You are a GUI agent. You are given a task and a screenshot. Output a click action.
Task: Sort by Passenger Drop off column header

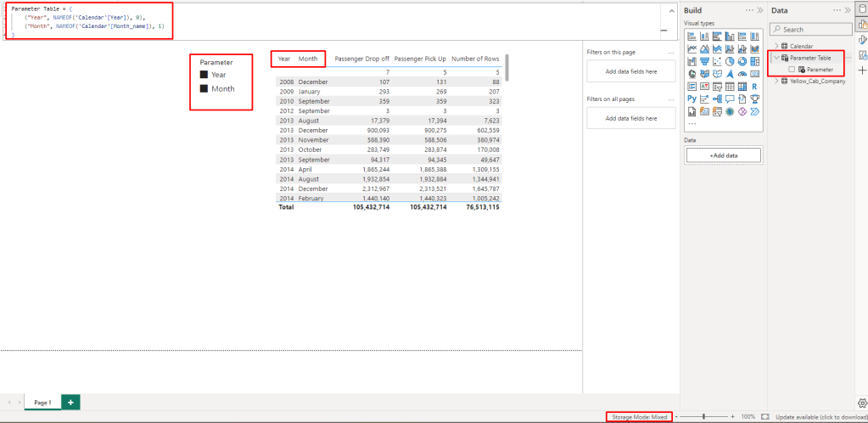point(362,59)
